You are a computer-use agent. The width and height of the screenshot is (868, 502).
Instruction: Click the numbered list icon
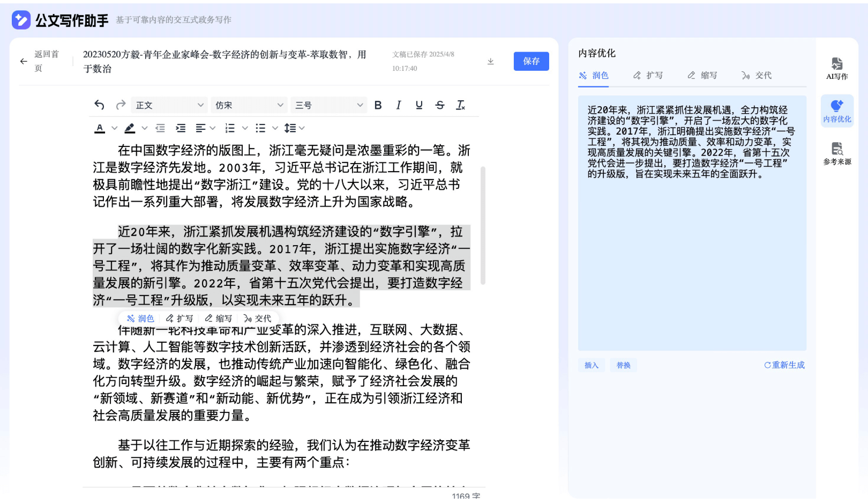[230, 128]
